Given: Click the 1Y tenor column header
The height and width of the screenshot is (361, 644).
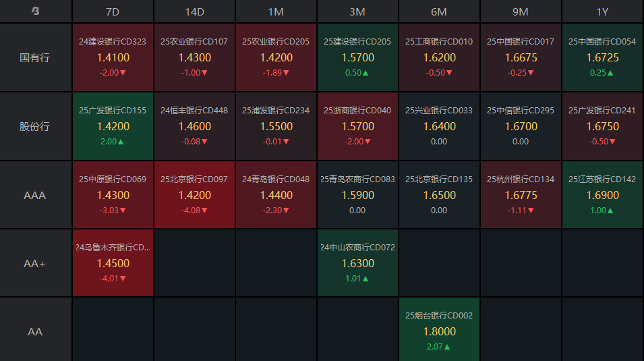Looking at the screenshot, I should tap(602, 11).
